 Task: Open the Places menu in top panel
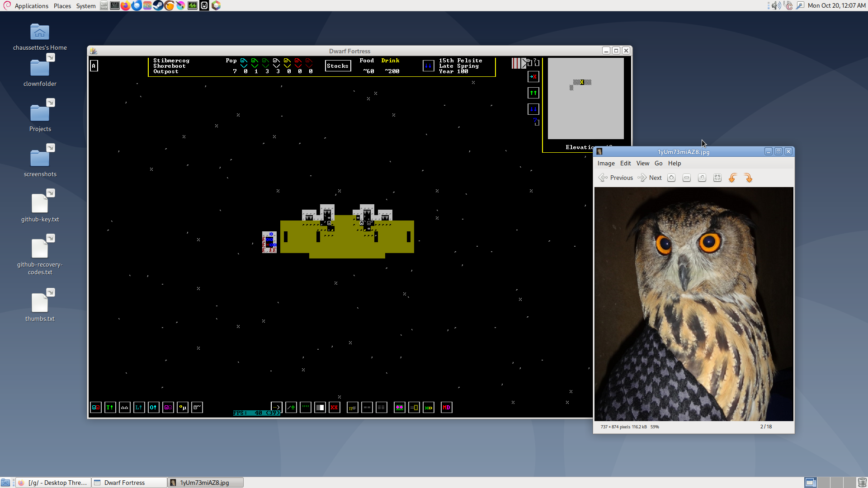point(62,6)
